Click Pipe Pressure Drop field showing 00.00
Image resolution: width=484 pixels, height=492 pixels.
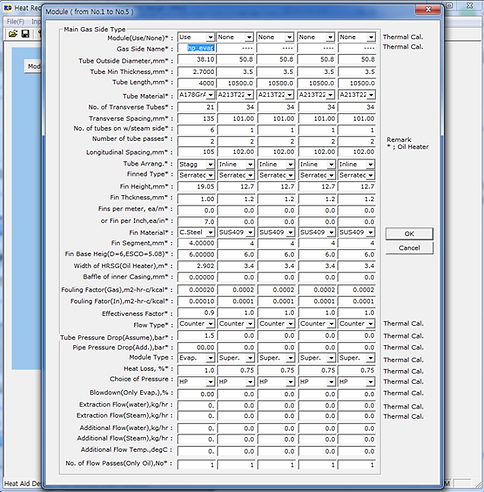coord(196,347)
